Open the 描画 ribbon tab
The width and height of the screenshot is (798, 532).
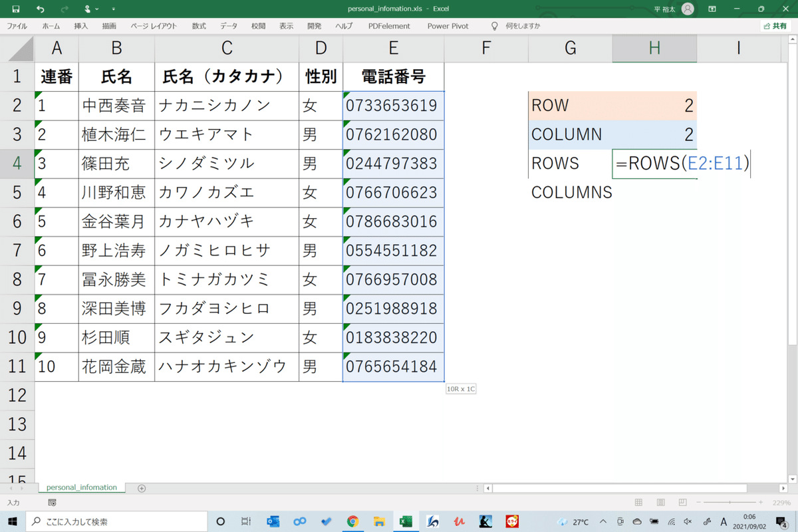coord(109,26)
